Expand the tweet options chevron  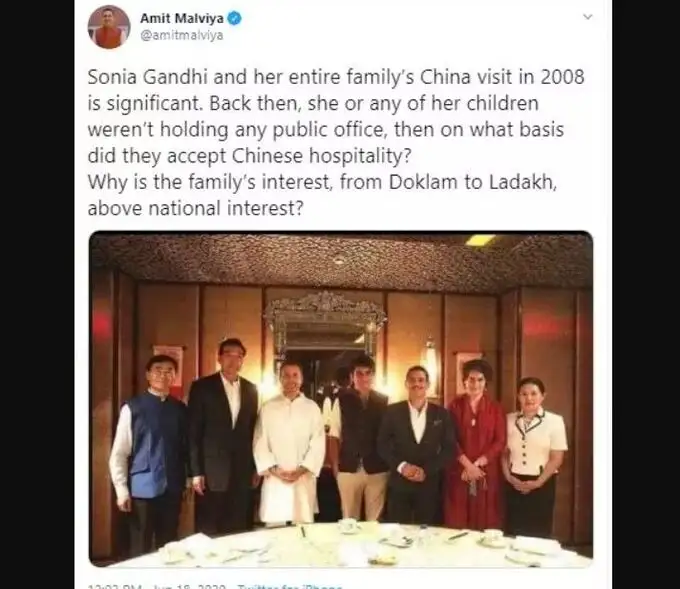click(588, 17)
